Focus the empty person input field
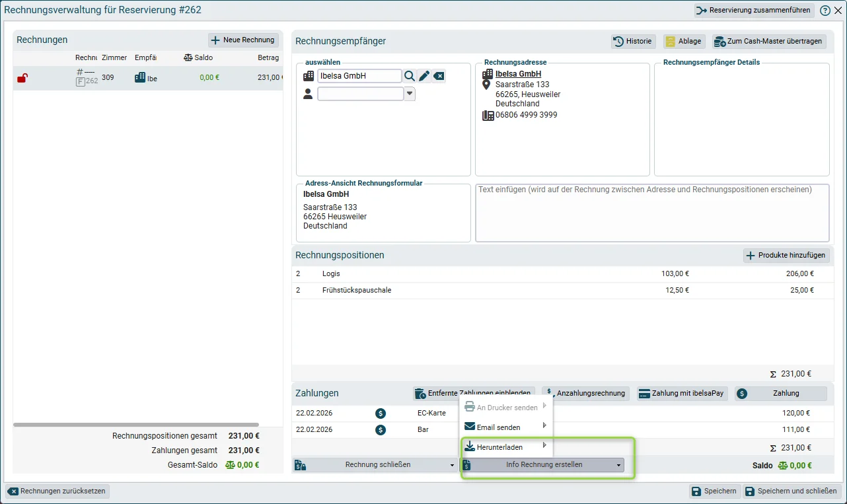The image size is (847, 504). click(x=361, y=94)
